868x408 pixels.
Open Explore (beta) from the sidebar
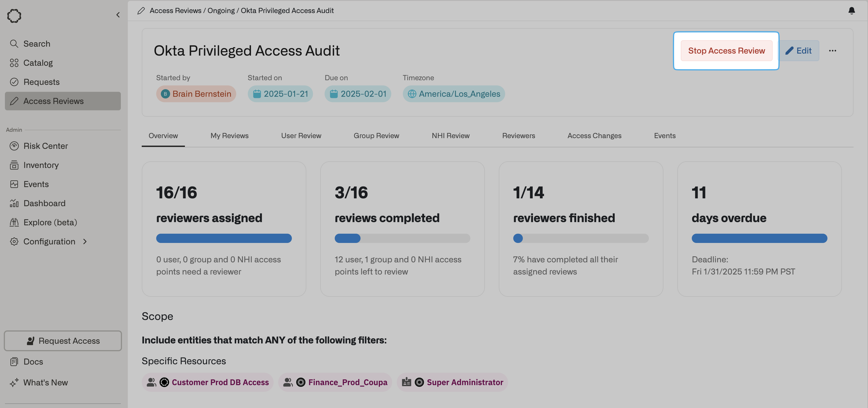pos(50,222)
